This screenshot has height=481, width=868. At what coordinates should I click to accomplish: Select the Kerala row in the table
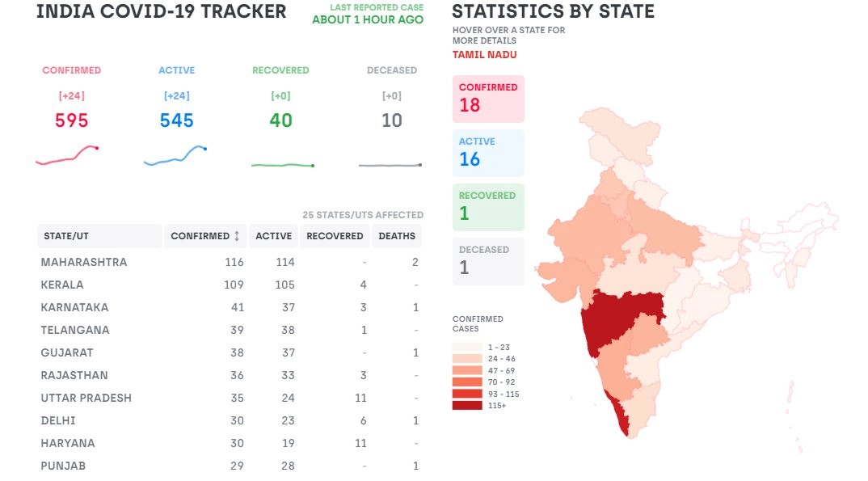pyautogui.click(x=62, y=285)
